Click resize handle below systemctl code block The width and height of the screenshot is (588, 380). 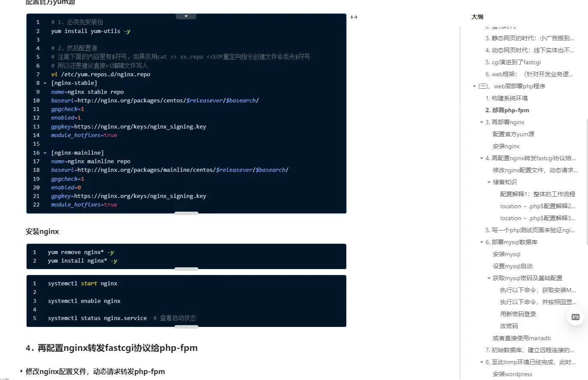(186, 327)
